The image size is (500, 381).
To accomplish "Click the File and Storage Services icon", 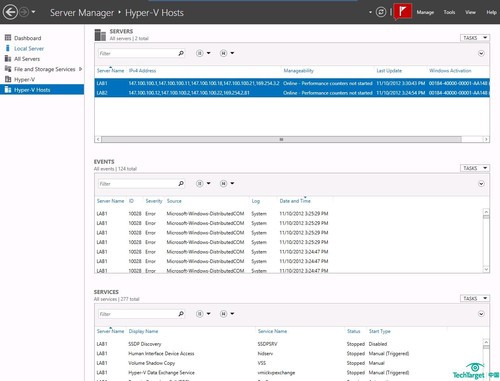I will 8,69.
